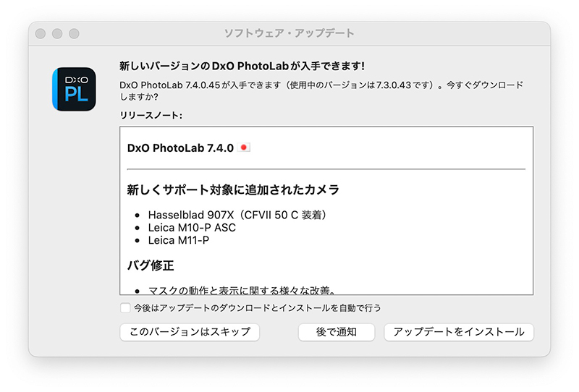Click このバージョンはスキップ button
Viewport: 579px width, 392px height.
[190, 332]
